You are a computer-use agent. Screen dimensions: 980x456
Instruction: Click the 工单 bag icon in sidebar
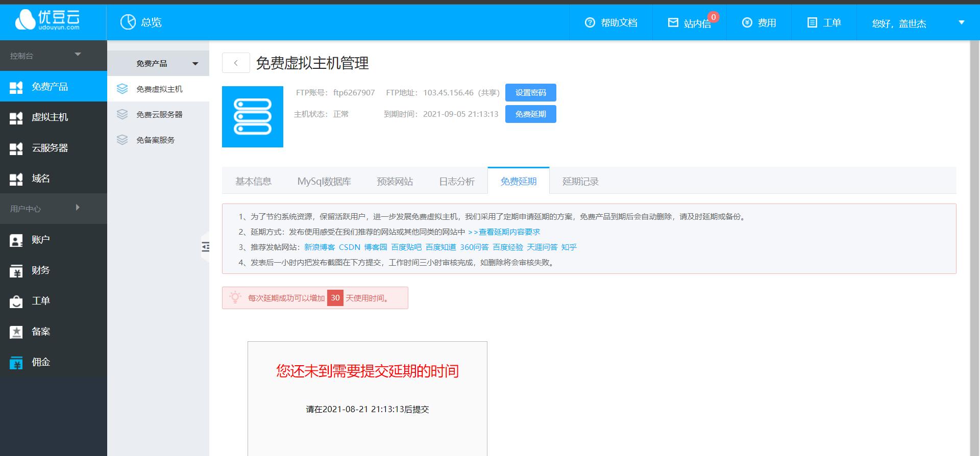pos(16,301)
